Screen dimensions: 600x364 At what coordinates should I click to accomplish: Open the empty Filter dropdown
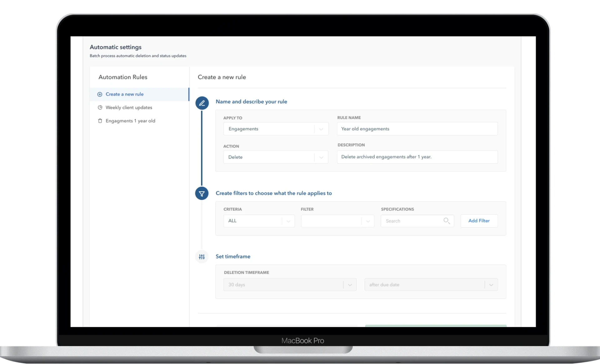pos(337,221)
